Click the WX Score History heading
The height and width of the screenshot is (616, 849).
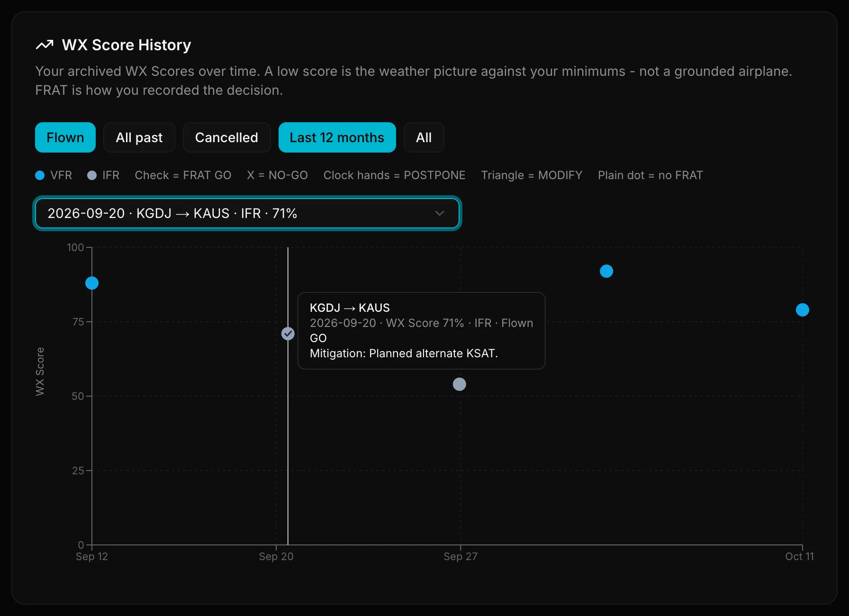point(126,45)
